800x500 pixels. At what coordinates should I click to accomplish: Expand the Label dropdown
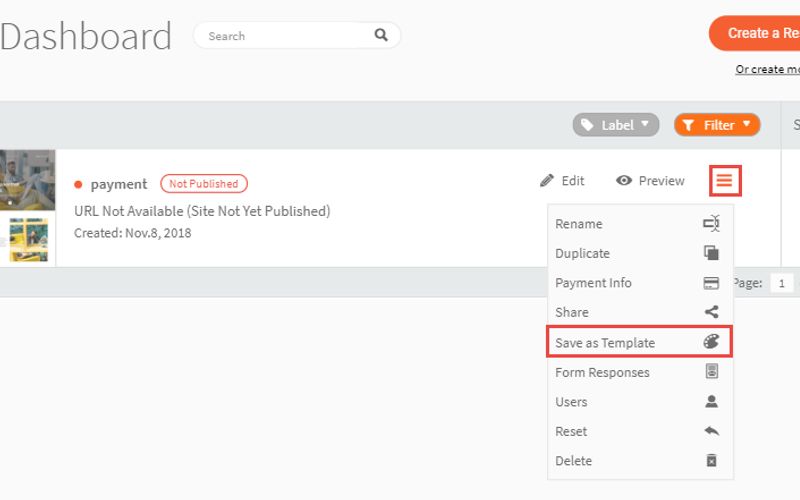(616, 125)
